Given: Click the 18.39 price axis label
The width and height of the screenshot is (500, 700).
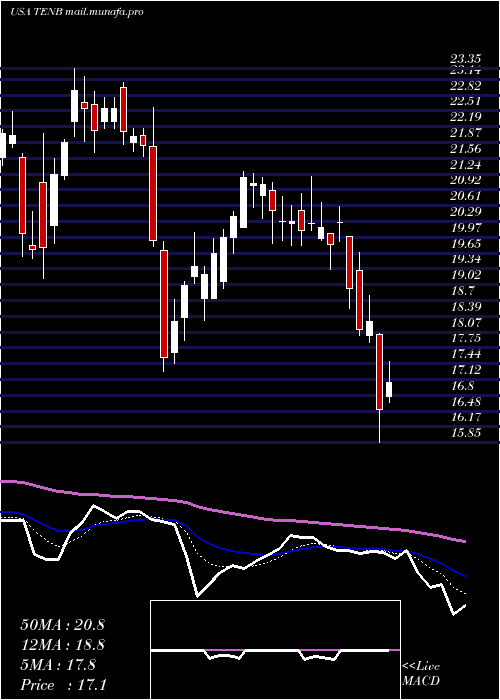Looking at the screenshot, I should 465,307.
